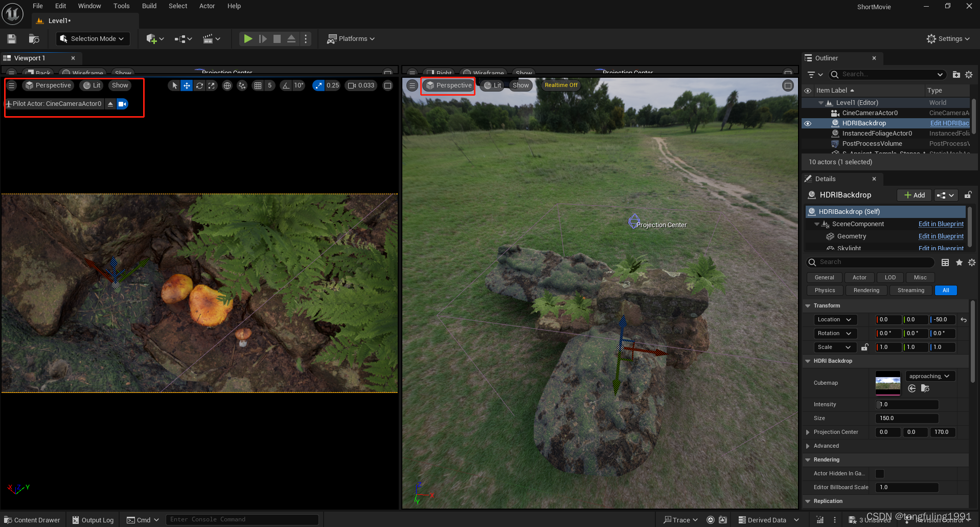The width and height of the screenshot is (980, 527).
Task: Open the add content cube icon menu
Action: point(155,39)
